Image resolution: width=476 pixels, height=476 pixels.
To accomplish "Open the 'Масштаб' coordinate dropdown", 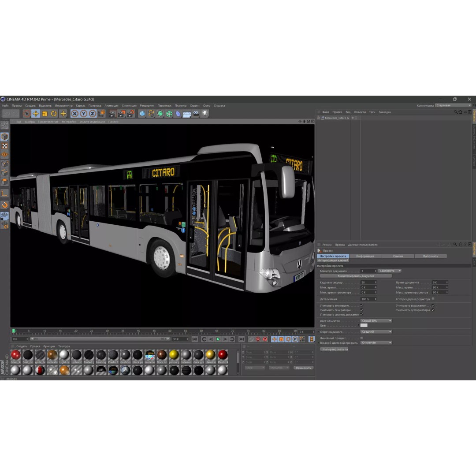I will 279,368.
